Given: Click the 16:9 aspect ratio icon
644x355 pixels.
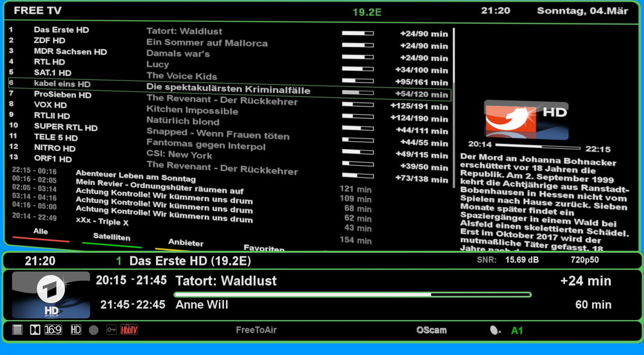Looking at the screenshot, I should tap(53, 330).
